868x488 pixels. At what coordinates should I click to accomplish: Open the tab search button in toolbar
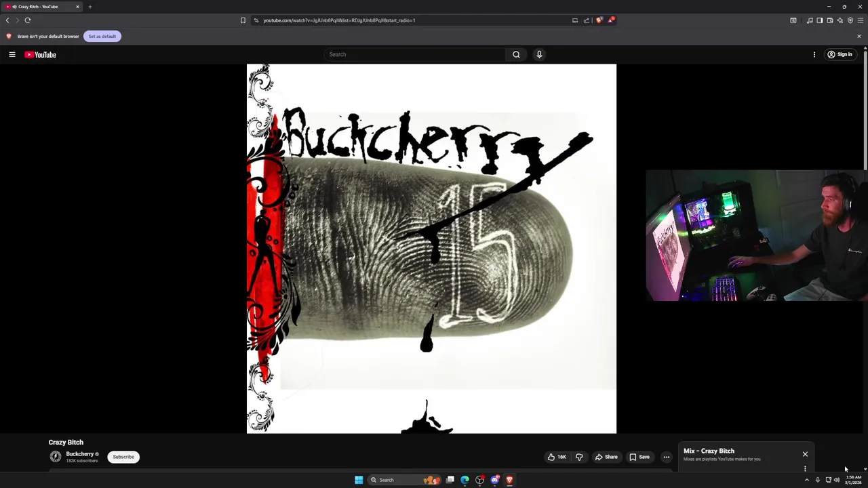tap(793, 20)
